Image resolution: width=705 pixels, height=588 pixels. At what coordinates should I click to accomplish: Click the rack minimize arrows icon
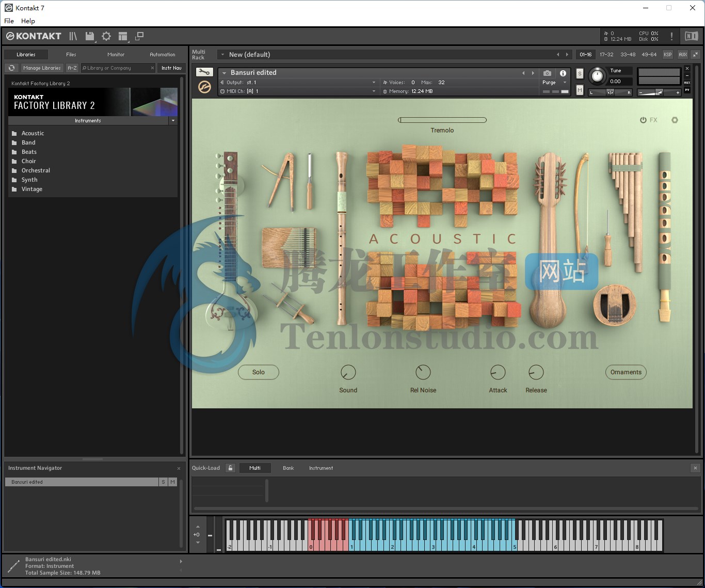pyautogui.click(x=695, y=54)
